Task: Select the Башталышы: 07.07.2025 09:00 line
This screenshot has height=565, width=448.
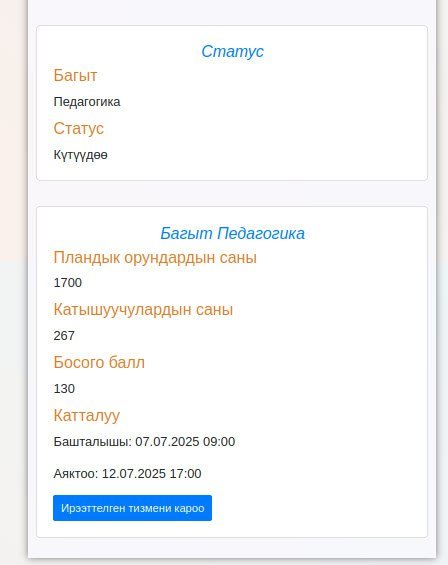Action: [144, 441]
